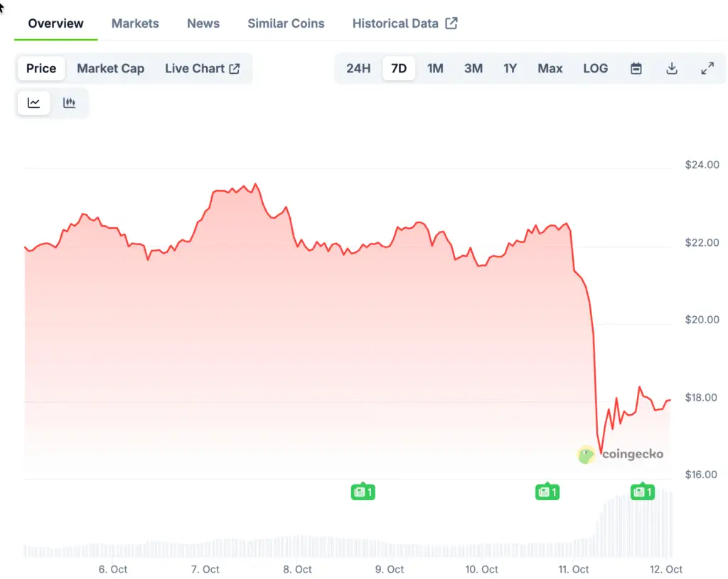Click the CoinGecko logo watermark

coord(620,455)
